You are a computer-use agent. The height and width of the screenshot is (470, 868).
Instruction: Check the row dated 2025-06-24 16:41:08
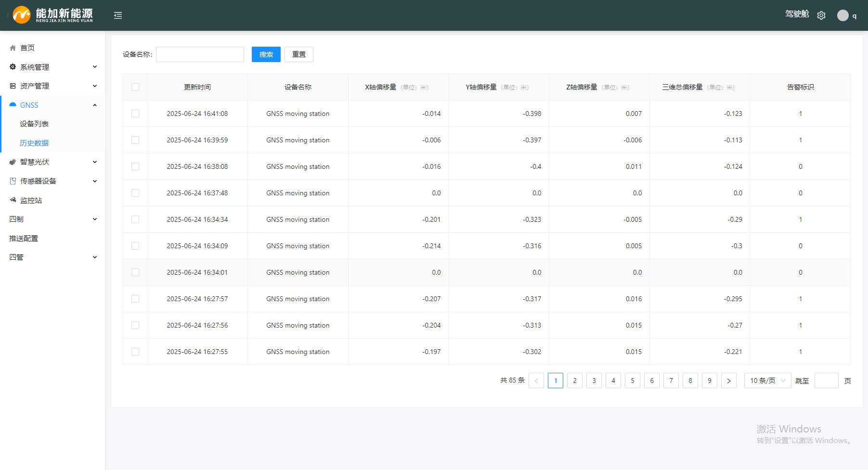(135, 114)
